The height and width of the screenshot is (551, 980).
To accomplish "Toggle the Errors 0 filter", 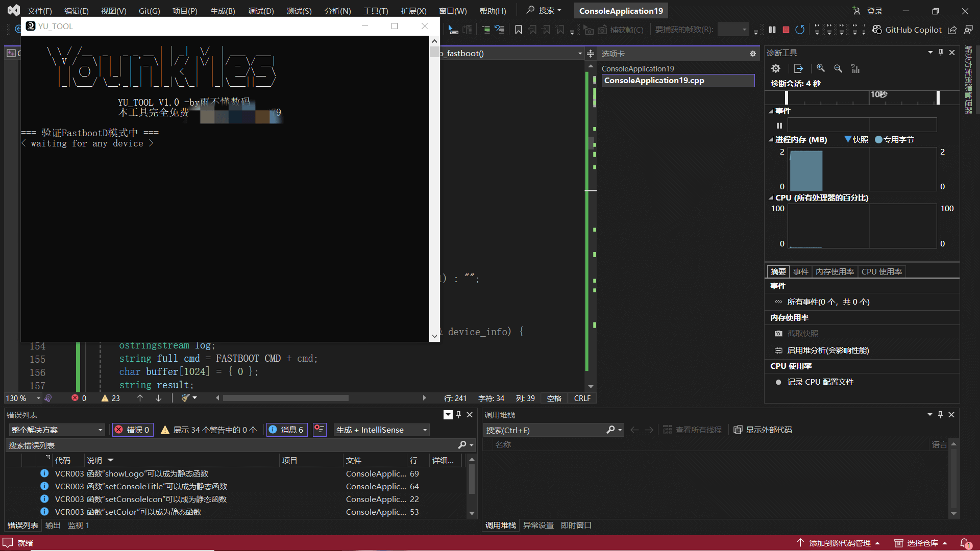I will 132,430.
